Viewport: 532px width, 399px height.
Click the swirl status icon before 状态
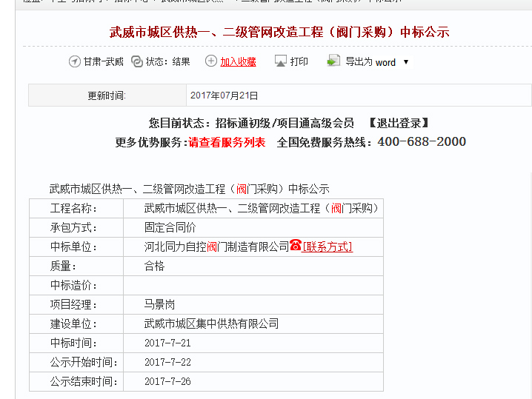(137, 62)
